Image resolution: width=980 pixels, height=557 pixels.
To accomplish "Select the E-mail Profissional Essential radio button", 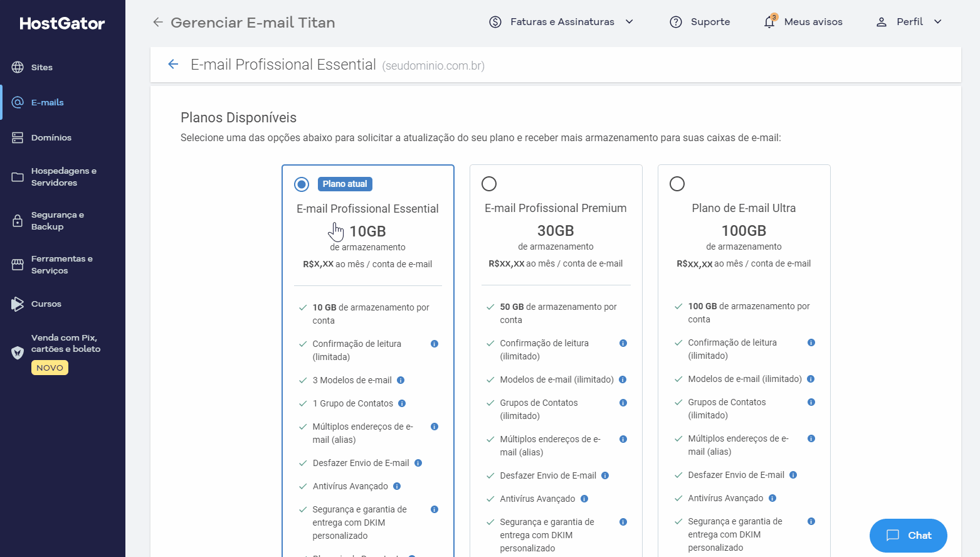I will pos(302,184).
